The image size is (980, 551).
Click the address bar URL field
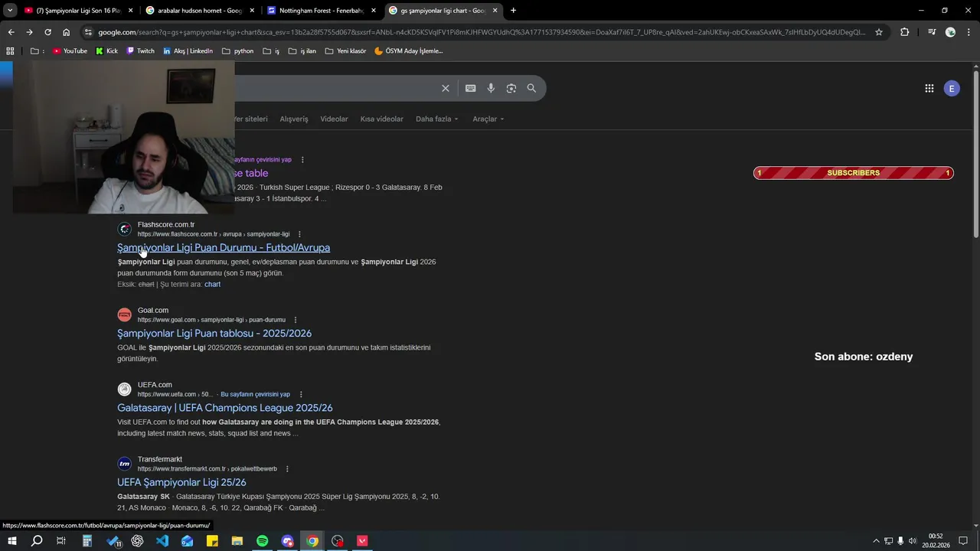pyautogui.click(x=482, y=32)
